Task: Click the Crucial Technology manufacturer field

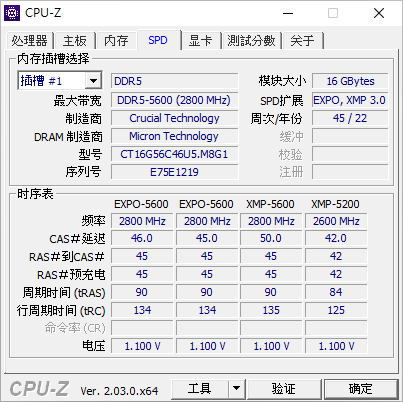Action: [x=175, y=118]
